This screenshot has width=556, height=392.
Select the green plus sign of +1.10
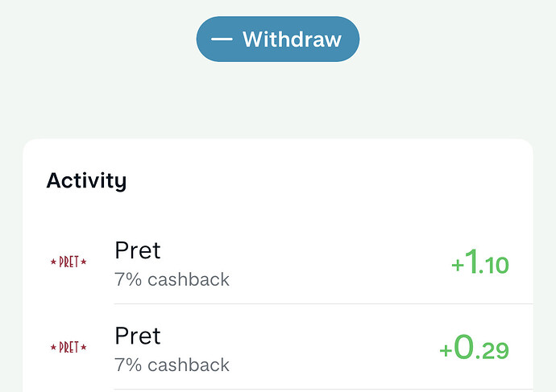tap(458, 265)
